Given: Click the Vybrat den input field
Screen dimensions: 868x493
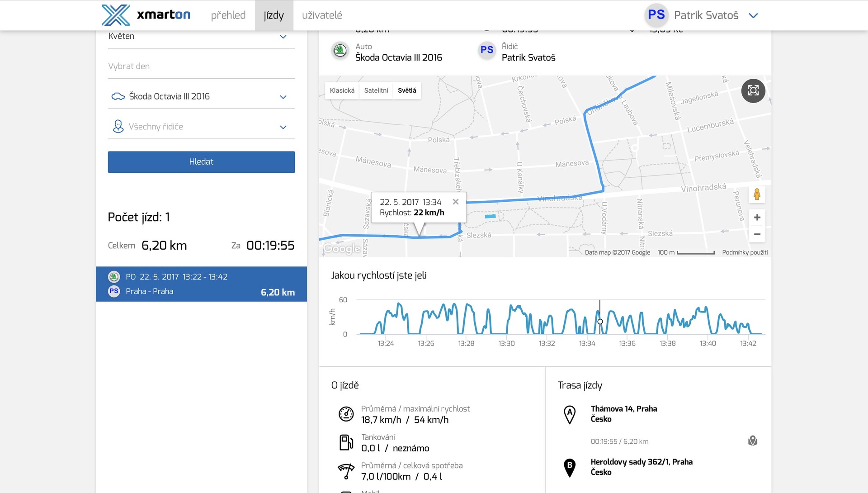Looking at the screenshot, I should coord(201,66).
